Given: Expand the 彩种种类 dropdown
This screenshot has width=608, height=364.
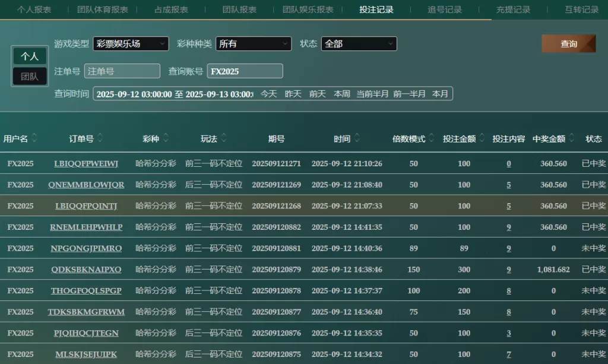Looking at the screenshot, I should click(254, 44).
